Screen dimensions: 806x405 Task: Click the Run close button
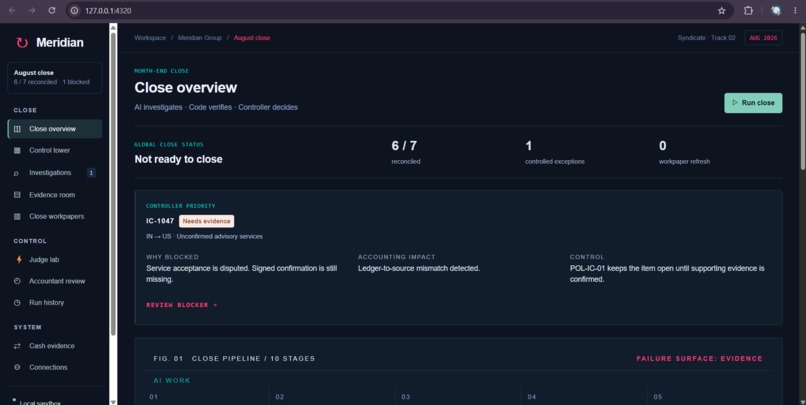pyautogui.click(x=753, y=103)
